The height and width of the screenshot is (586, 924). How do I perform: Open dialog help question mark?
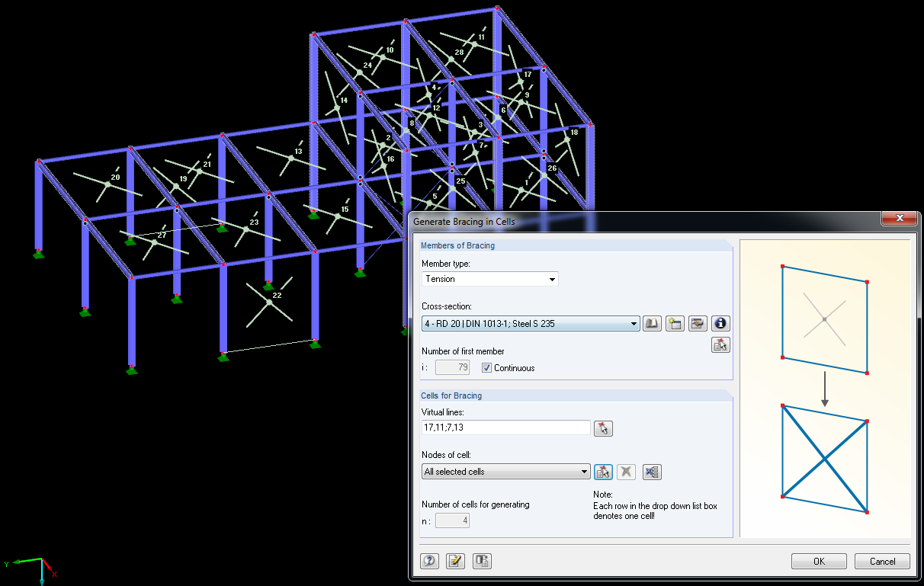pyautogui.click(x=430, y=562)
